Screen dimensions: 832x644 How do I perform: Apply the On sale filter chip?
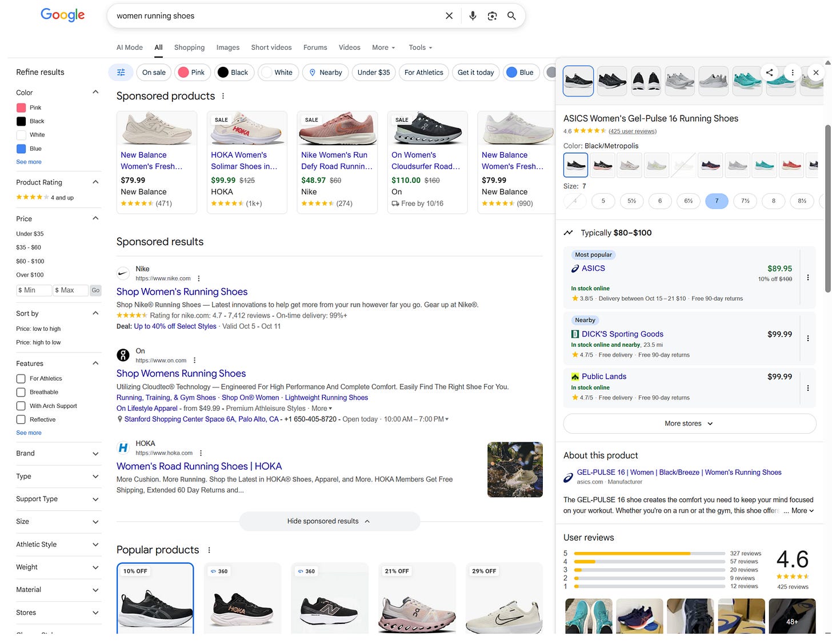click(154, 73)
